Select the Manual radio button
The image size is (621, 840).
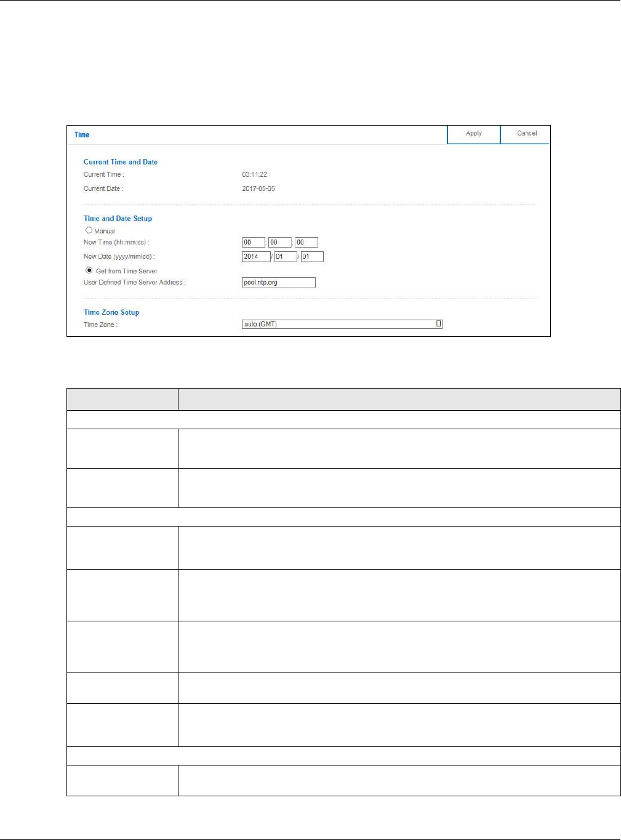coord(89,230)
